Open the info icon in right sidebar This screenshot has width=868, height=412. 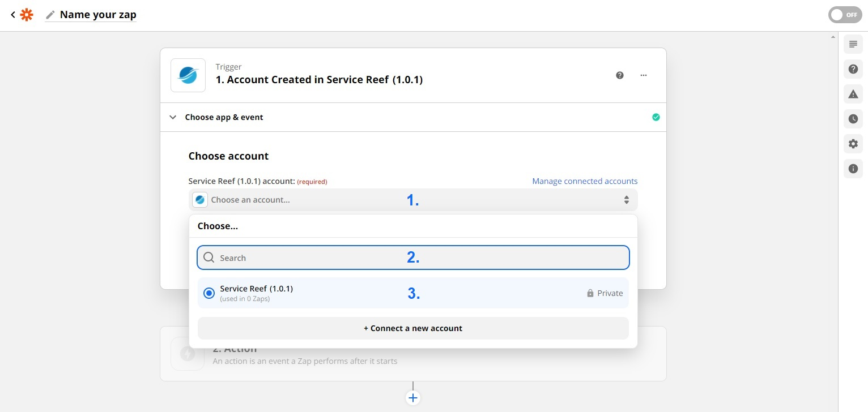(x=853, y=169)
